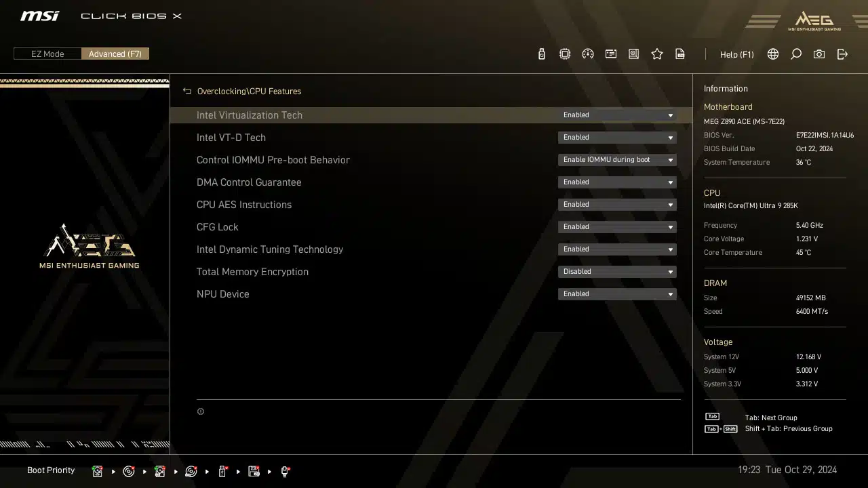
Task: Click the Boot Priority label
Action: (51, 470)
